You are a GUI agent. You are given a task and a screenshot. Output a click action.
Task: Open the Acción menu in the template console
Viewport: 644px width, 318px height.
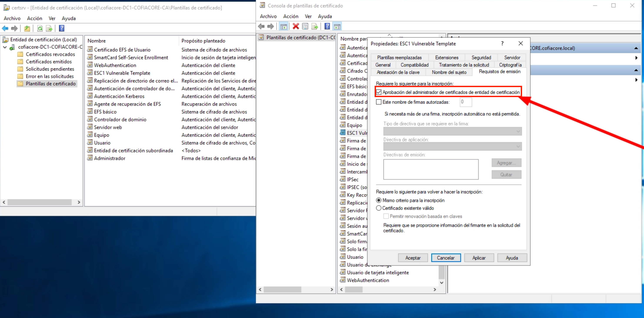coord(290,16)
